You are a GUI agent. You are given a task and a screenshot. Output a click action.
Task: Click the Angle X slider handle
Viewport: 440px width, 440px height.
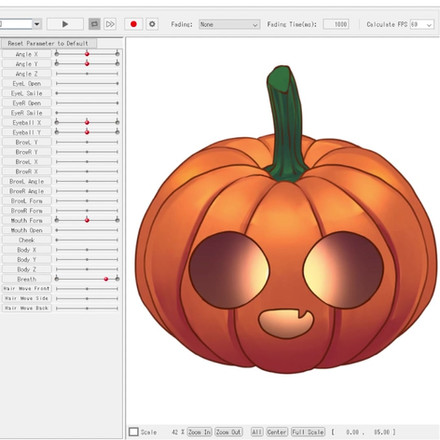(87, 54)
